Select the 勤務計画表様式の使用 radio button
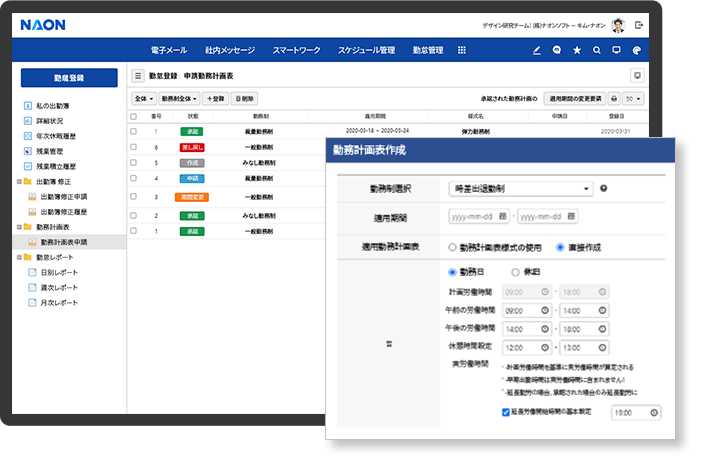Image resolution: width=710 pixels, height=460 pixels. [x=453, y=246]
